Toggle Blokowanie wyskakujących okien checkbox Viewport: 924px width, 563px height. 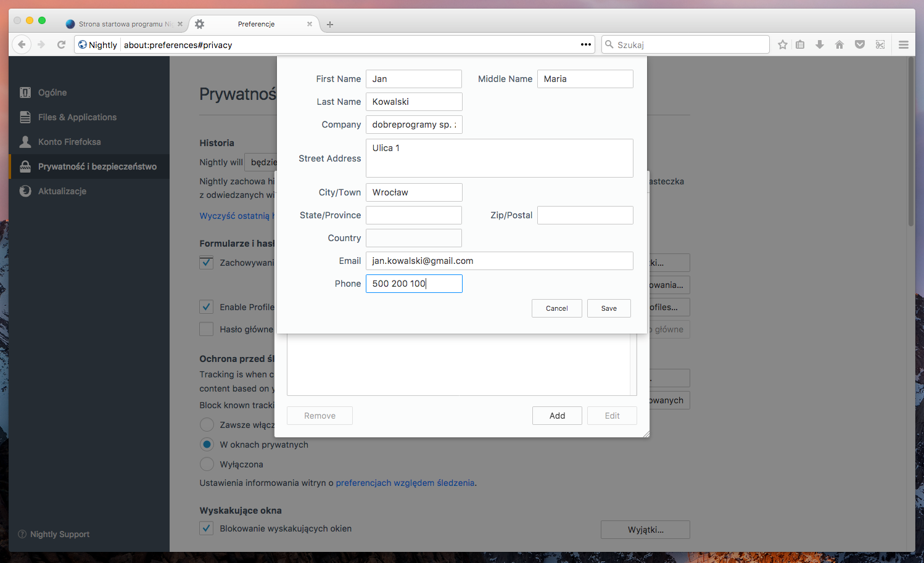pyautogui.click(x=207, y=528)
